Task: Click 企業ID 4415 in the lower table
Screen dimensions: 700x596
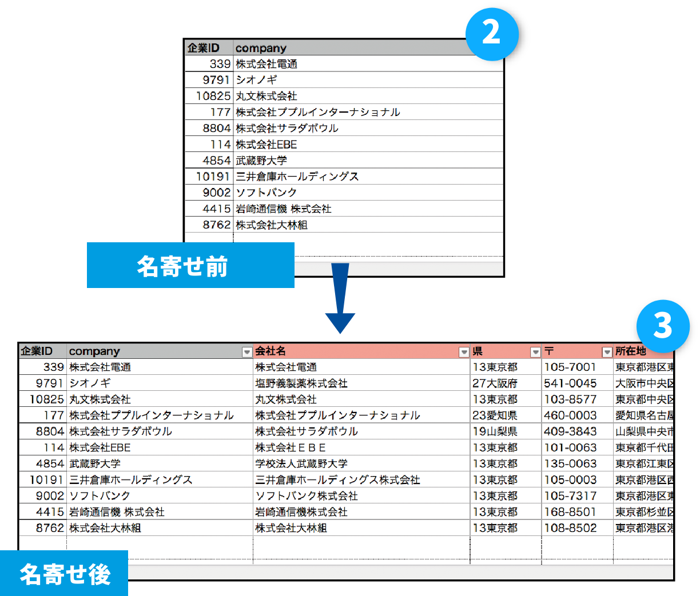Action: (43, 512)
